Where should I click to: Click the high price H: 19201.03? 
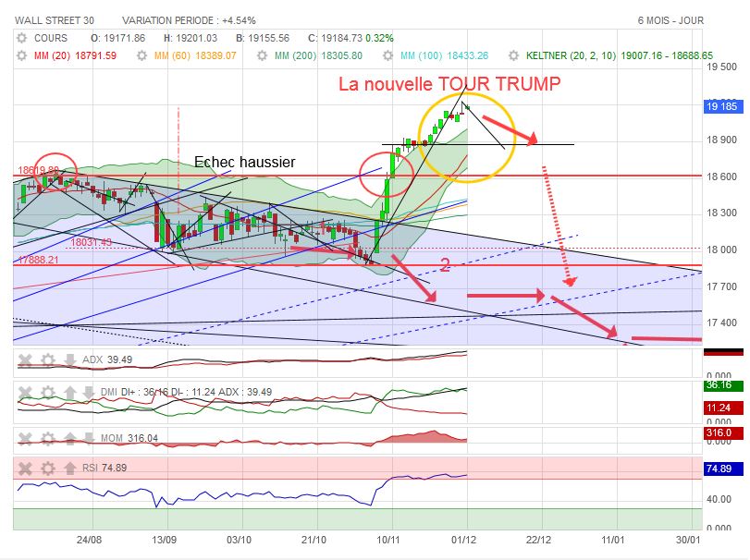pyautogui.click(x=191, y=38)
